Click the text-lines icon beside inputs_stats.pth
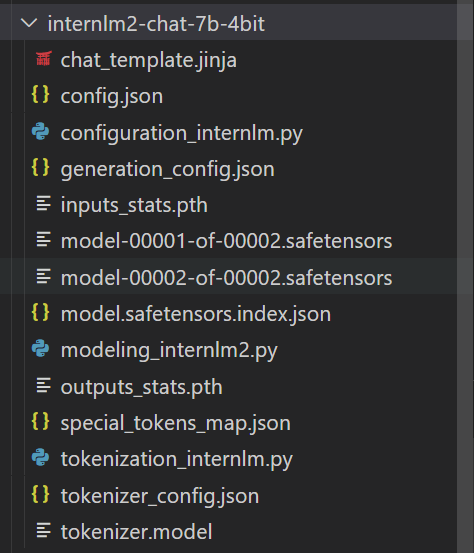This screenshot has width=474, height=553. [x=44, y=203]
